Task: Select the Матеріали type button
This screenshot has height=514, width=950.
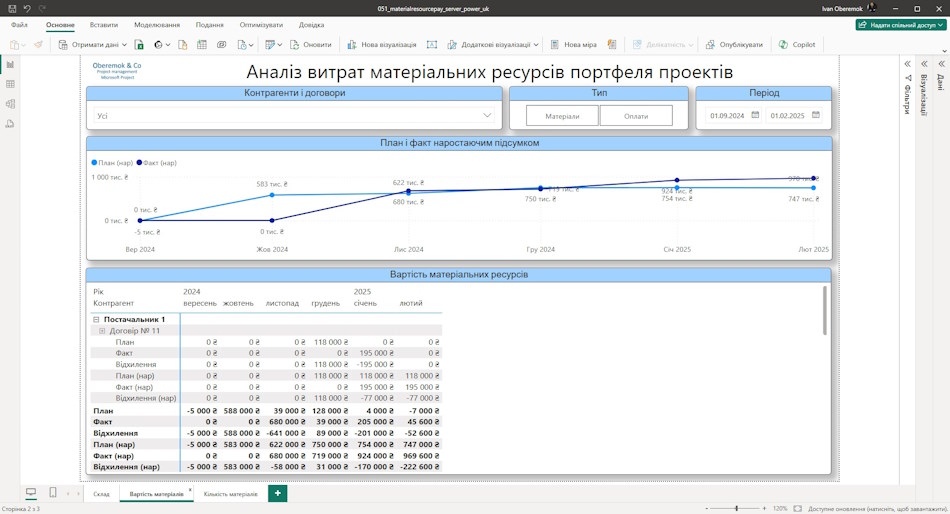Action: click(562, 116)
